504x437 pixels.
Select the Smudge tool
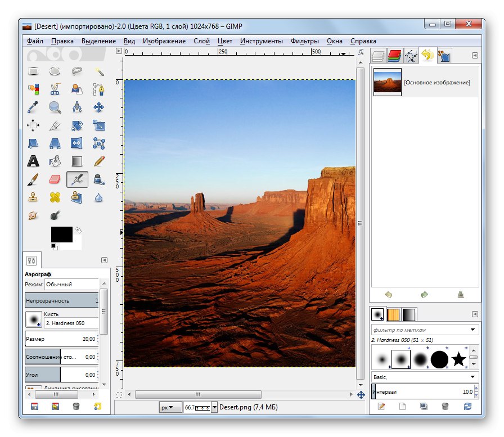(x=33, y=215)
